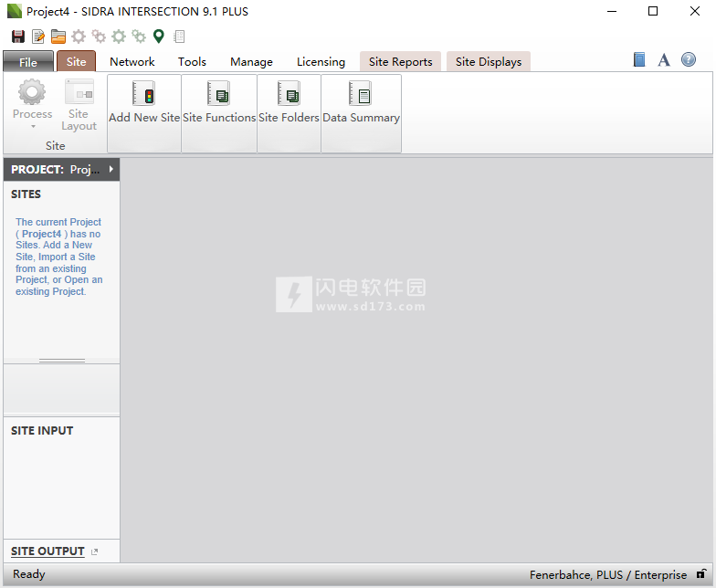Open project via the orange folder icon
Screen dimensions: 716x588
pos(58,37)
